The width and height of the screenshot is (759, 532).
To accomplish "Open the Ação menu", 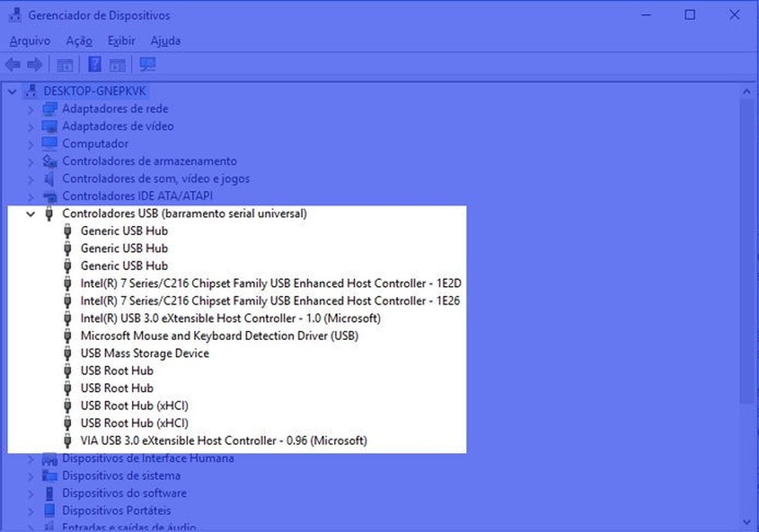I will pyautogui.click(x=79, y=41).
